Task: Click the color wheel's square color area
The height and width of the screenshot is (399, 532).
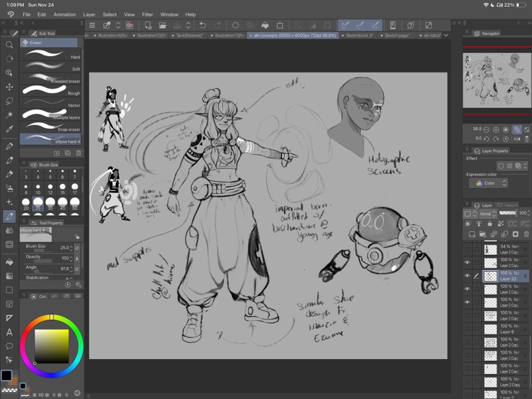Action: (x=52, y=346)
